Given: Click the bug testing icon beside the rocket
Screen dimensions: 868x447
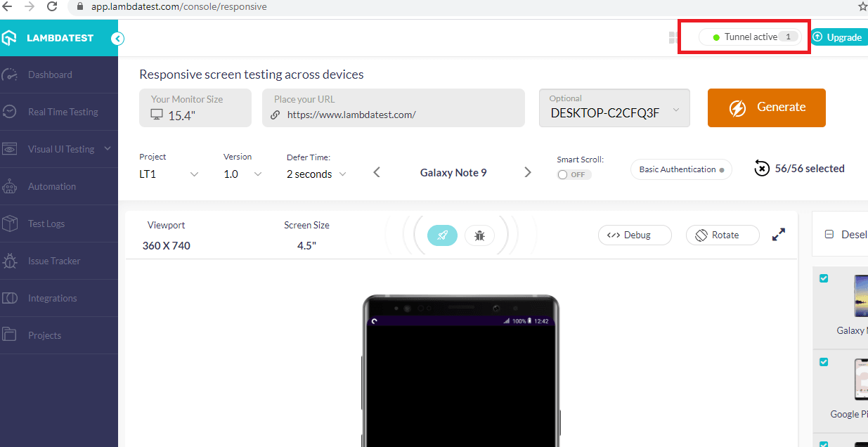Looking at the screenshot, I should [x=479, y=235].
